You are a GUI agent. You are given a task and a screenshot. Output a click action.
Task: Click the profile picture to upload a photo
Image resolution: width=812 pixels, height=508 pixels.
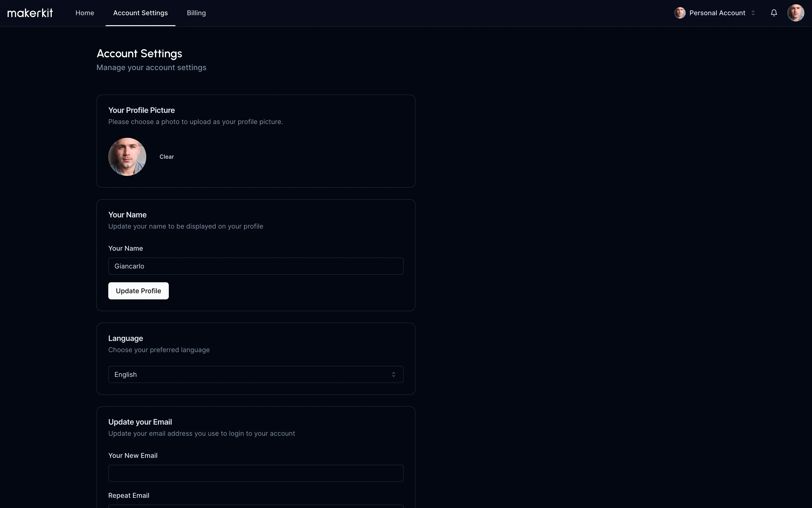(x=127, y=157)
